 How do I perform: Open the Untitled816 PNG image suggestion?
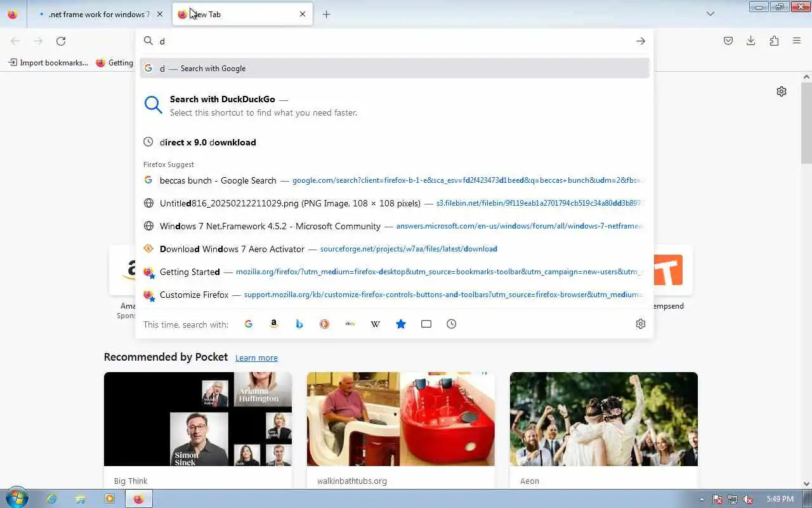point(395,203)
